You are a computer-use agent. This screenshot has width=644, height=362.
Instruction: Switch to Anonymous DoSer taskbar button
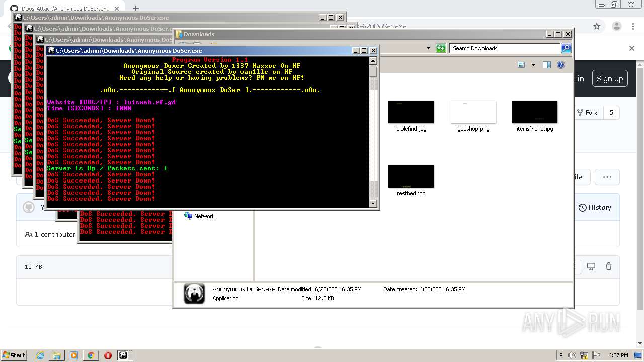pos(123,355)
